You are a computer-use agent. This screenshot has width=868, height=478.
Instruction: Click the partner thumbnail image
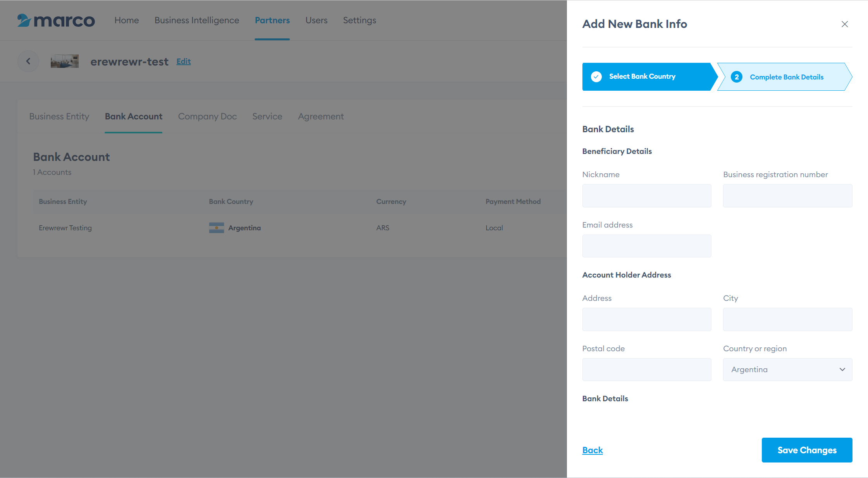tap(65, 61)
